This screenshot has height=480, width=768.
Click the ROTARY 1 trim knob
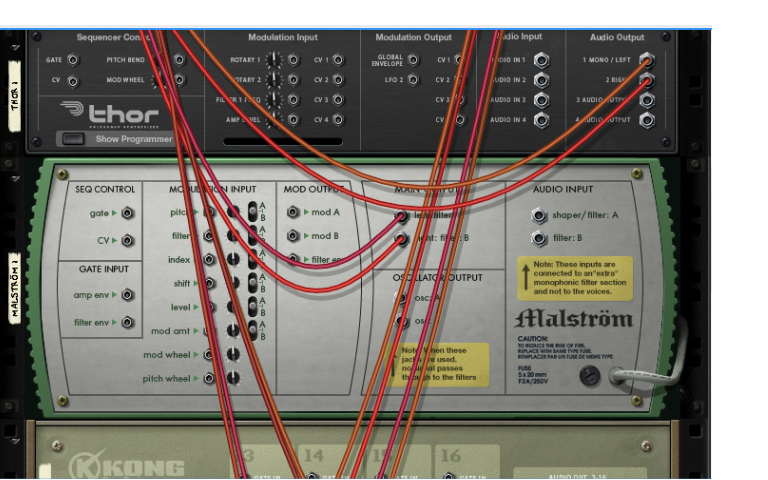tap(274, 60)
